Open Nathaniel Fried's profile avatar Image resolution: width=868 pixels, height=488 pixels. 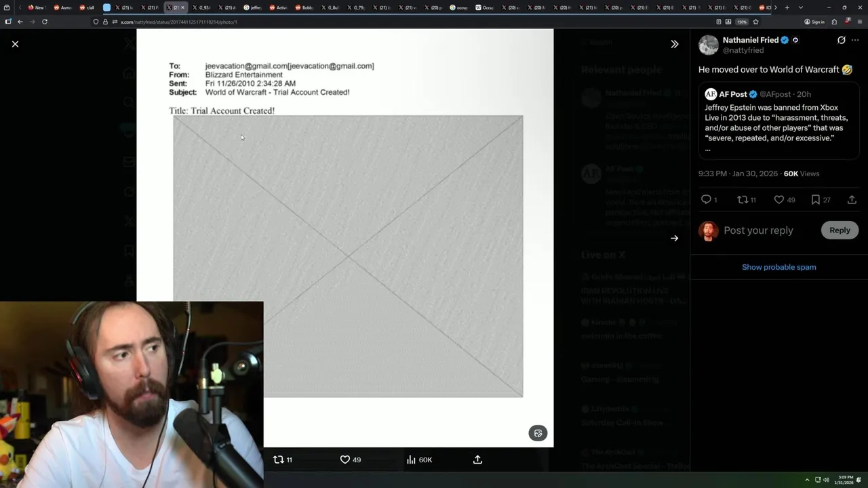(709, 45)
